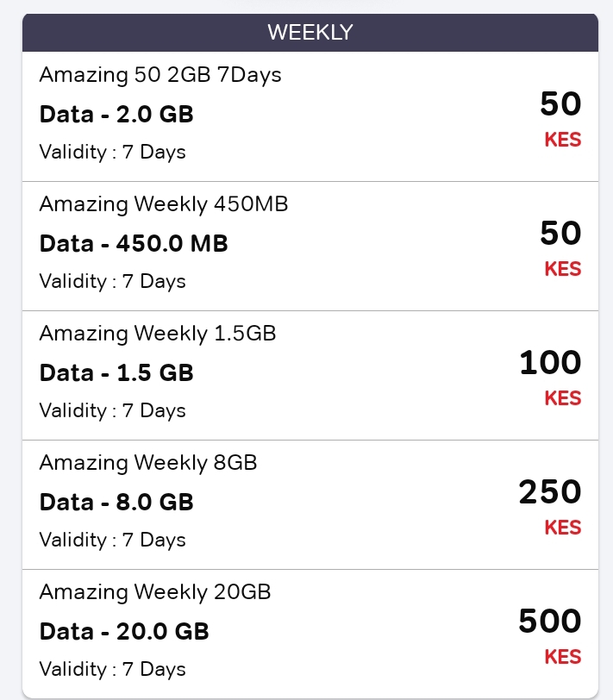Choose the Amazing Weekly 450MB bundle
This screenshot has width=613, height=700.
pos(164,204)
